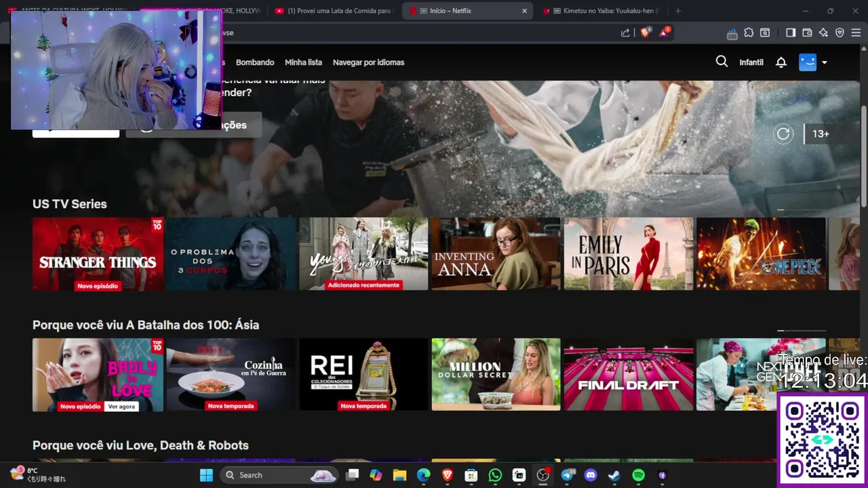Open browser hamburger main menu
The height and width of the screenshot is (488, 868).
856,33
